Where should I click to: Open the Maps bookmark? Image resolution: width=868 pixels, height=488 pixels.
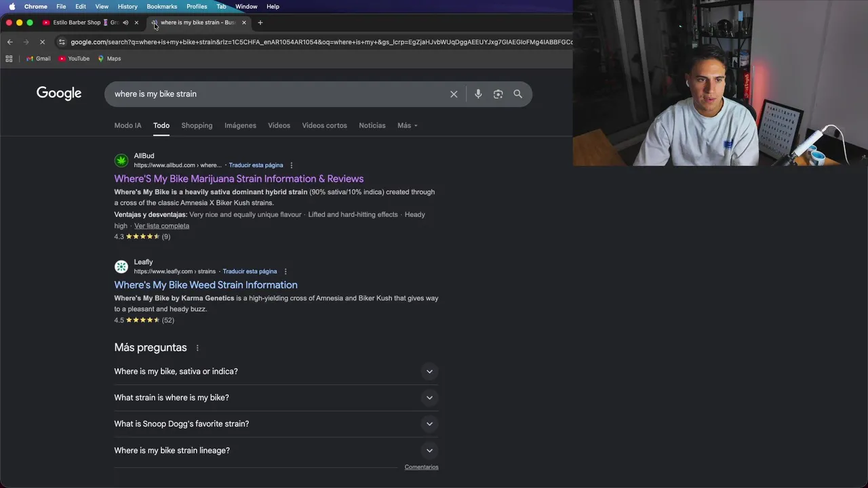point(109,58)
